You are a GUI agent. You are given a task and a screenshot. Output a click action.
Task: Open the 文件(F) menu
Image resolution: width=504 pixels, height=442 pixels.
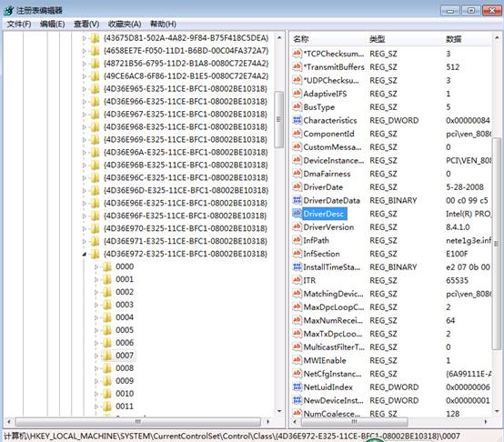[19, 24]
